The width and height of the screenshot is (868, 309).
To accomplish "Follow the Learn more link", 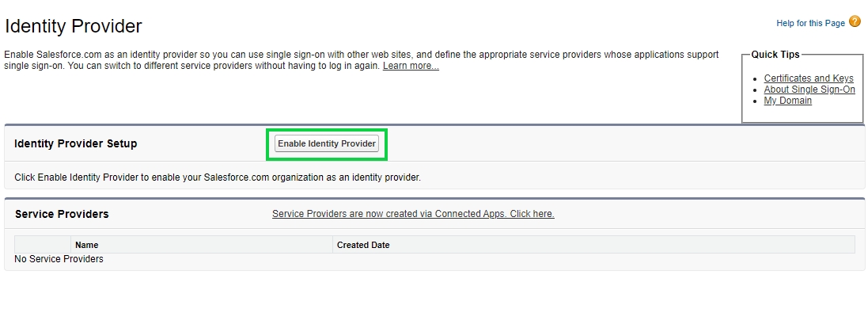I will coord(411,66).
